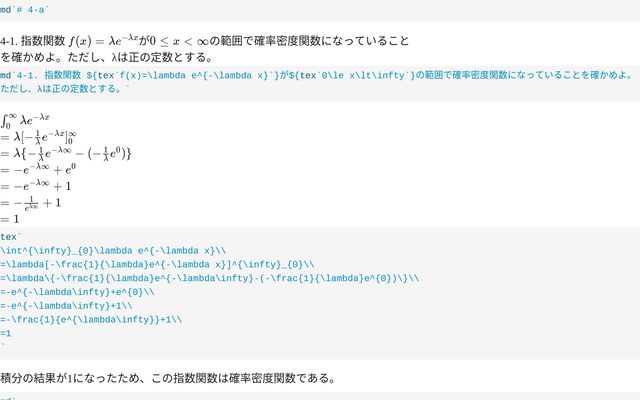Click rendered line ending in plus e to zero

point(40,170)
